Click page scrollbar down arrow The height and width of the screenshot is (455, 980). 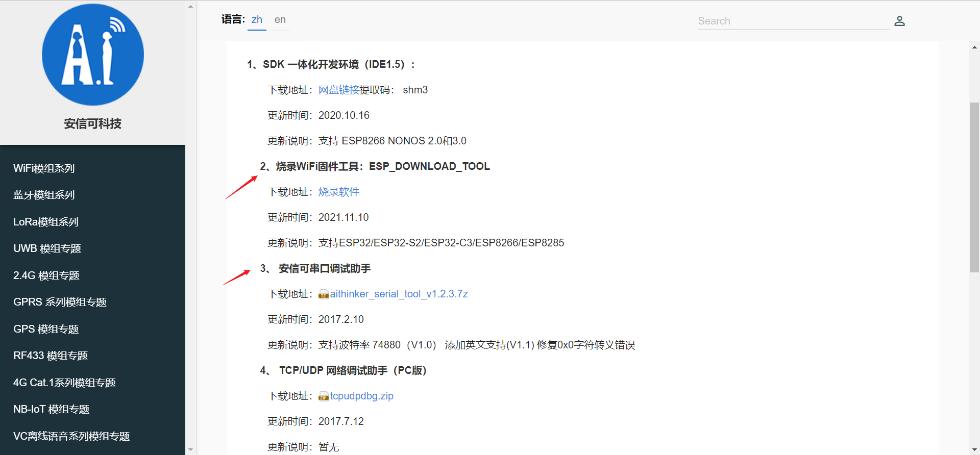[x=974, y=449]
